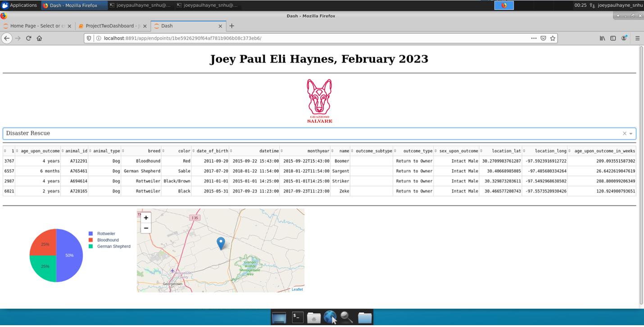The image size is (644, 327).
Task: Clear the Disaster Rescue filter with the × button
Action: tap(624, 133)
